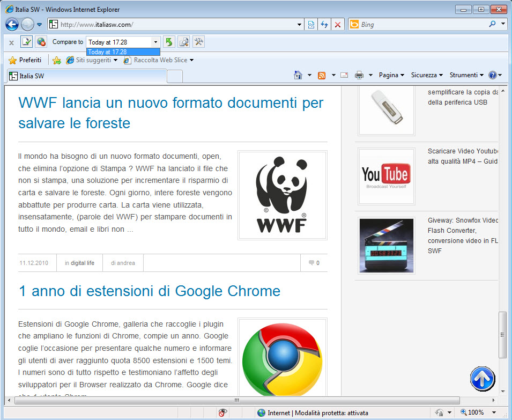
Task: Go back with the browser Back arrow
Action: [x=12, y=25]
